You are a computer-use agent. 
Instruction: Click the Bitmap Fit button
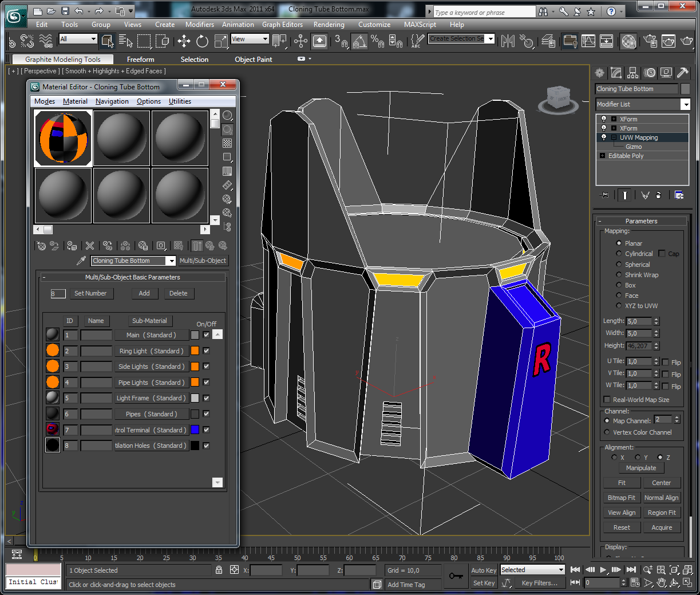tap(621, 498)
